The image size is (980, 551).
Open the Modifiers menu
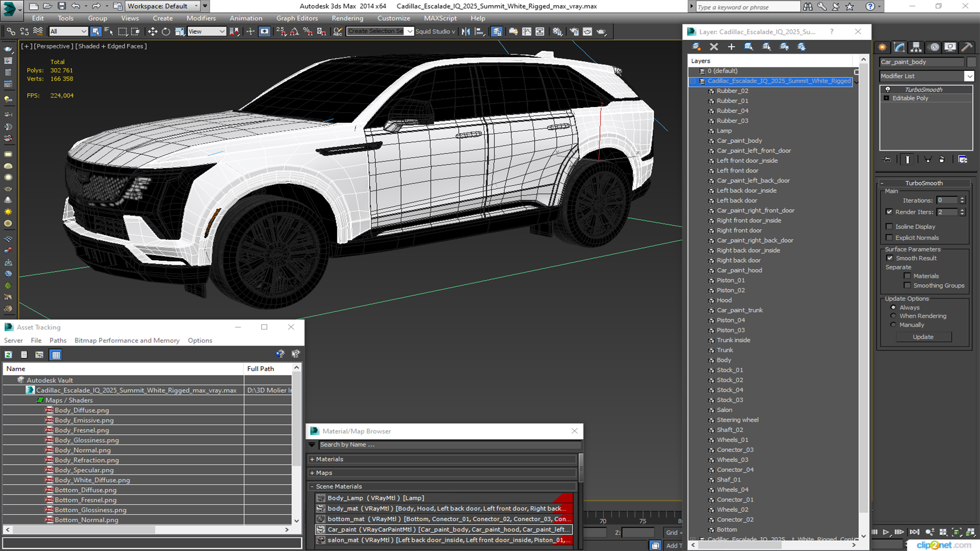click(201, 18)
